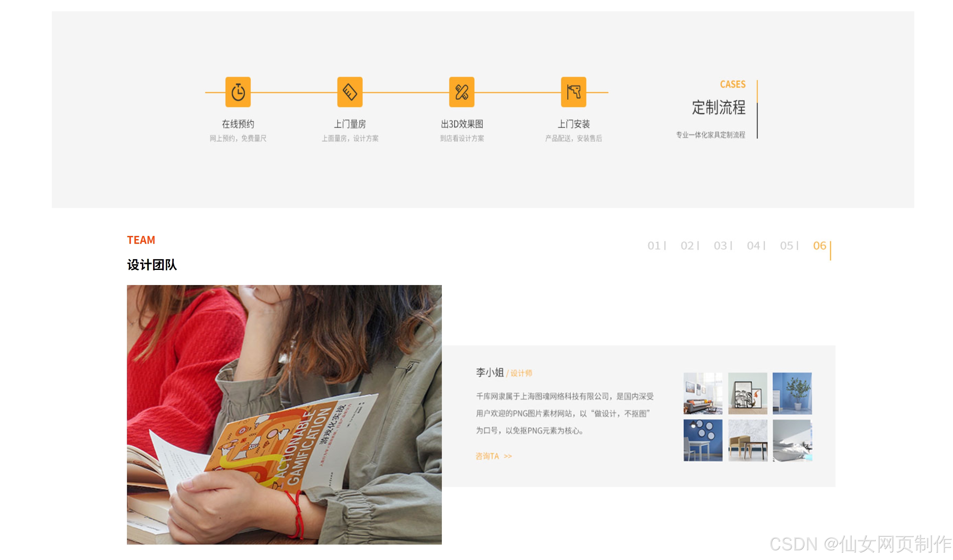Select active designer page 06
The height and width of the screenshot is (560, 953).
[x=819, y=246]
